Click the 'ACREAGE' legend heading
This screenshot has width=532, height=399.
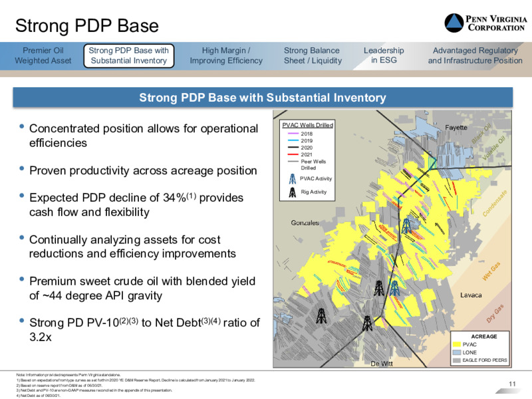pyautogui.click(x=484, y=336)
